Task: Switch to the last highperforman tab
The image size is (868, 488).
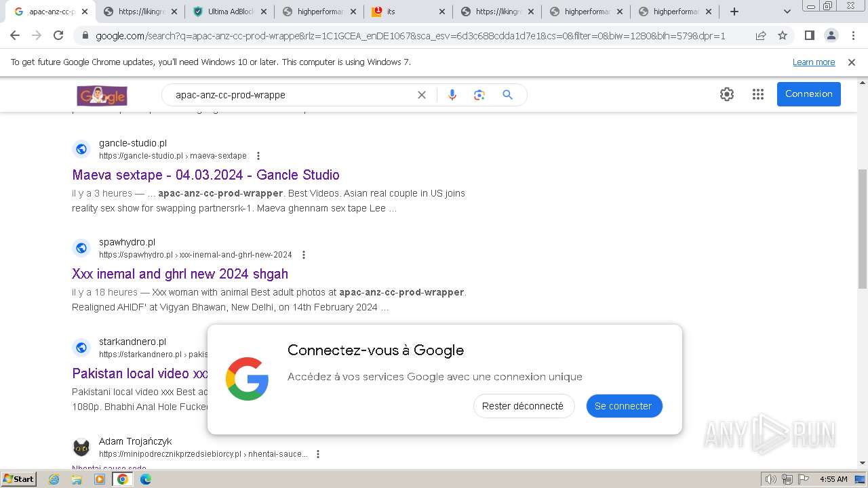Action: click(x=675, y=12)
